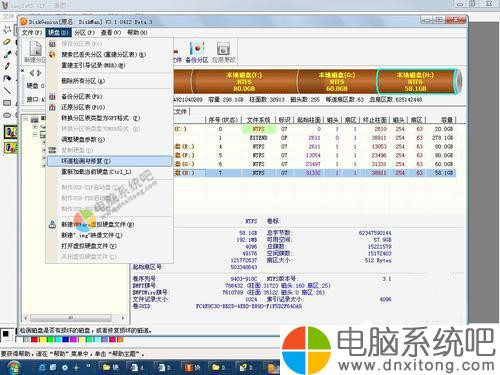This screenshot has width=500, height=375.
Task: Click the 容量 column header
Action: (441, 120)
